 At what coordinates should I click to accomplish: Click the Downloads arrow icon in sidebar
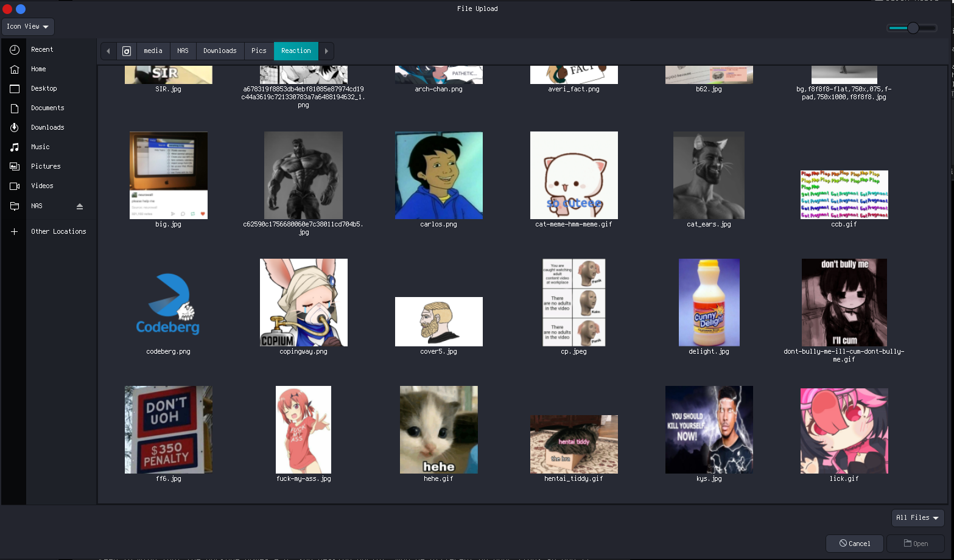(15, 128)
